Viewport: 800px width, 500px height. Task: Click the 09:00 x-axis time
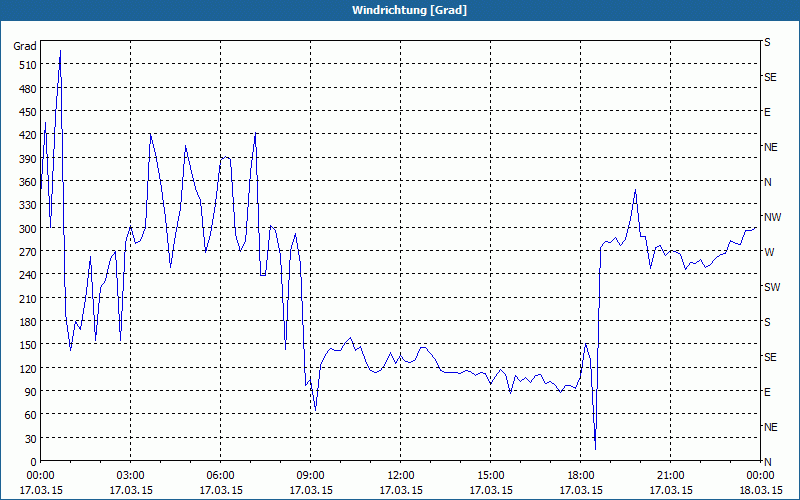click(310, 476)
